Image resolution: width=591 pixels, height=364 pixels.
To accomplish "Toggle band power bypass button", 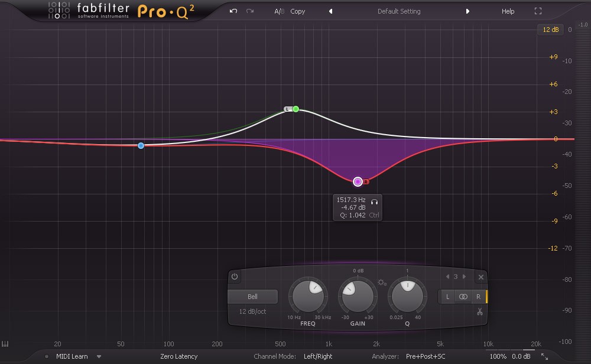I will (235, 277).
